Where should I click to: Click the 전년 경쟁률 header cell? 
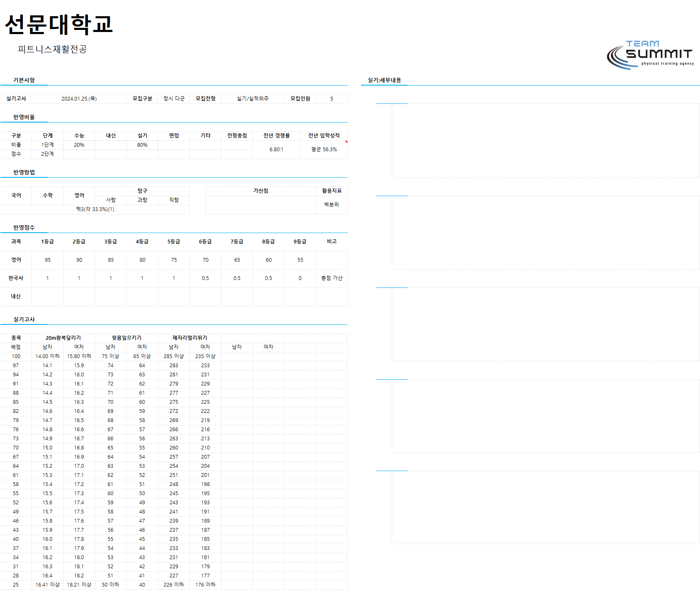click(276, 136)
